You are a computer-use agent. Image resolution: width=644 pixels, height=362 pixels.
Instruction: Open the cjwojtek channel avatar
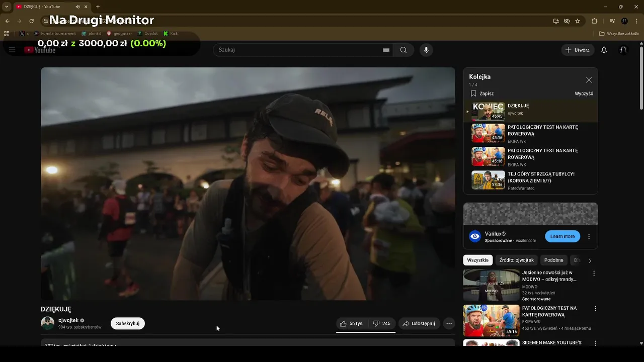coord(47,323)
